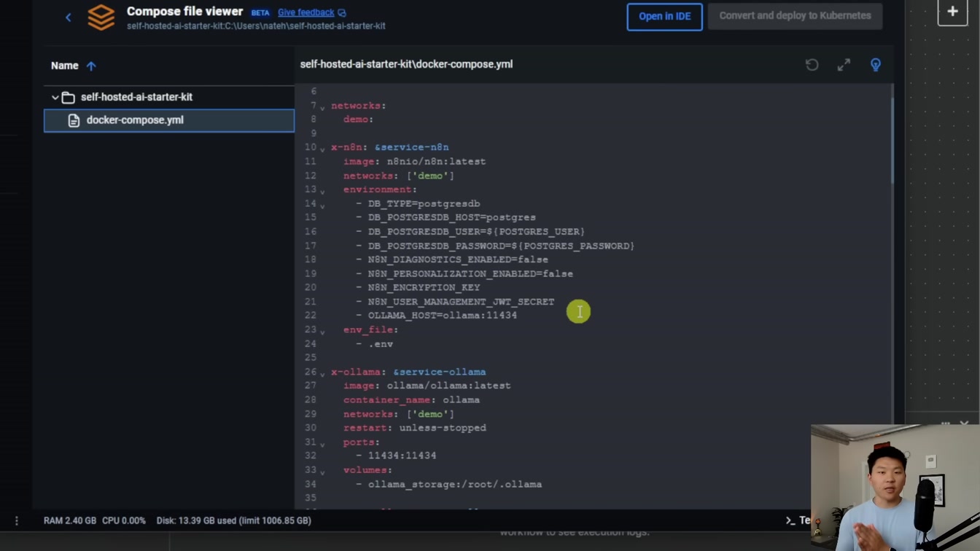The image size is (980, 551).
Task: Fold the env_file block at line 23
Action: [x=322, y=331]
